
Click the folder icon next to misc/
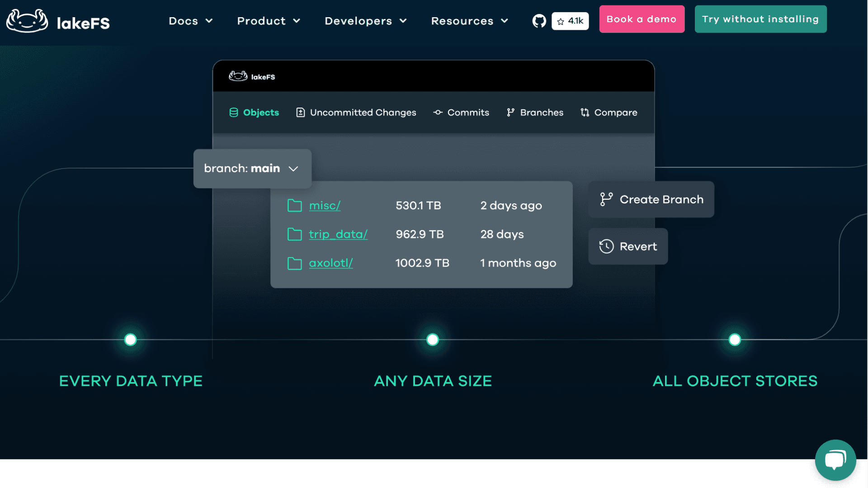click(x=294, y=206)
